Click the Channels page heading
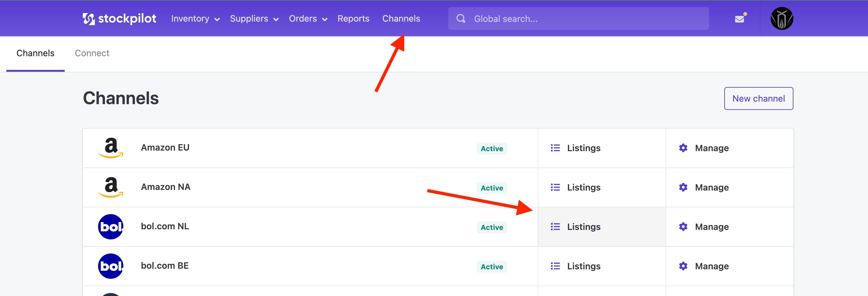Viewport: 868px width, 296px height. pos(121,98)
